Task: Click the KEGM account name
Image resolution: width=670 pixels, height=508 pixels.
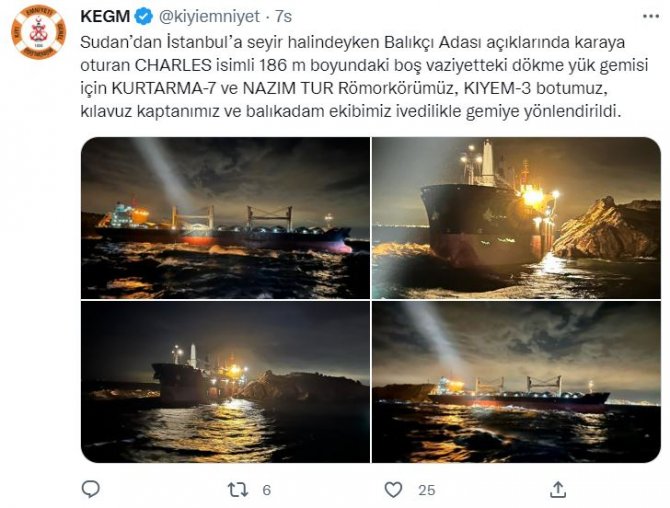Action: click(105, 17)
